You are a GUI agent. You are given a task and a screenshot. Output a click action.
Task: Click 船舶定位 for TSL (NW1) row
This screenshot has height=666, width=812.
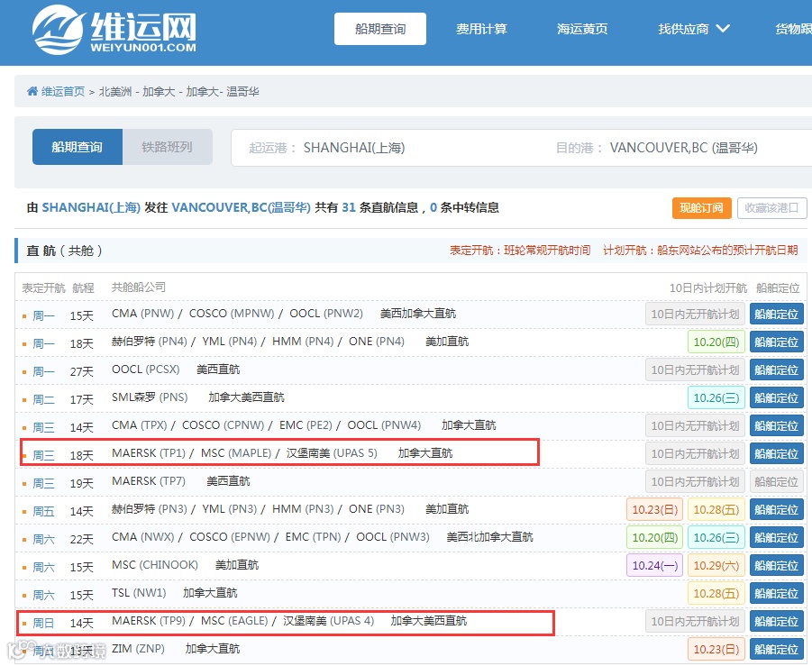pos(776,594)
